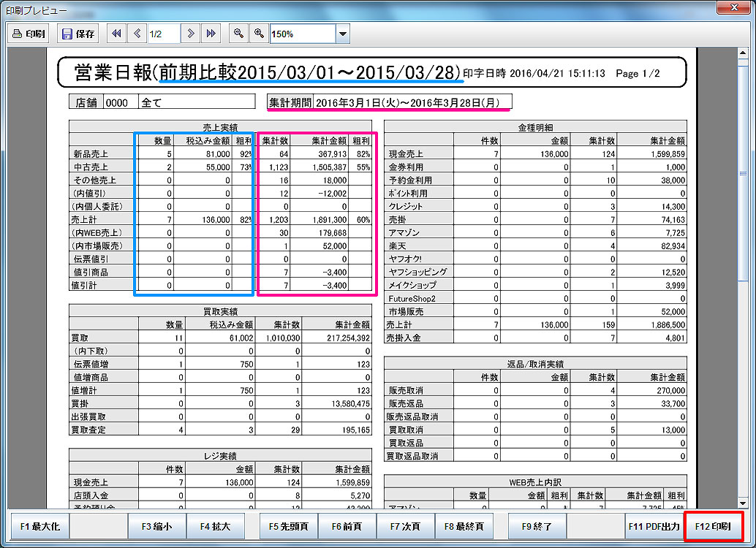Jump to the first page with the double-left arrow

(x=115, y=33)
